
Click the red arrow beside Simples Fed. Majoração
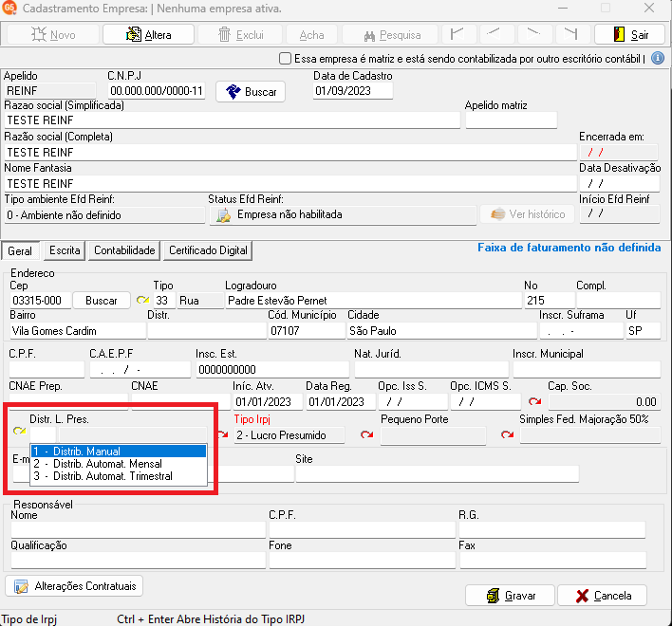pos(507,435)
